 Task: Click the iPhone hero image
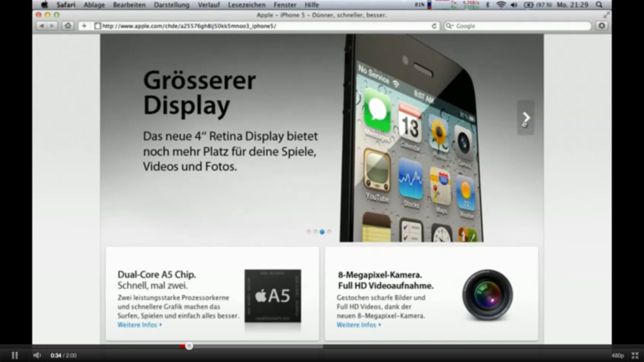click(412, 138)
